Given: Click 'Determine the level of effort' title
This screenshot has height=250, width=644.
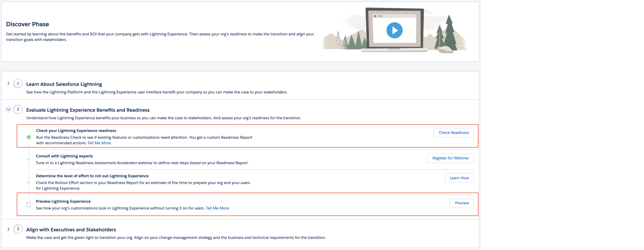Looking at the screenshot, I should click(x=92, y=176).
